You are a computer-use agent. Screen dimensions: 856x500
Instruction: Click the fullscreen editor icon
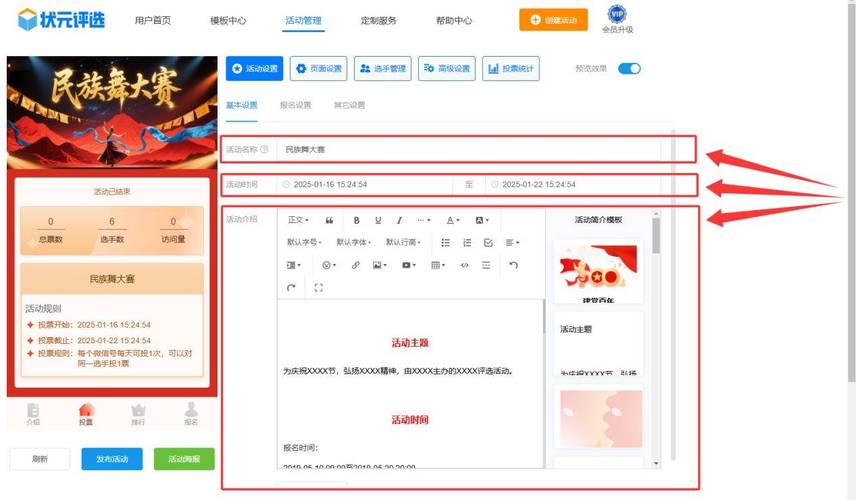pyautogui.click(x=319, y=288)
